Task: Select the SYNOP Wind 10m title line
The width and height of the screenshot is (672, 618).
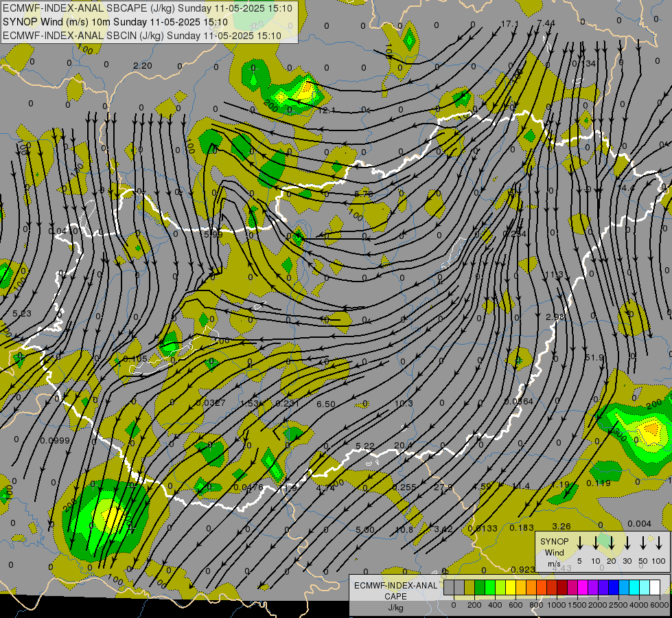Action: 115,22
